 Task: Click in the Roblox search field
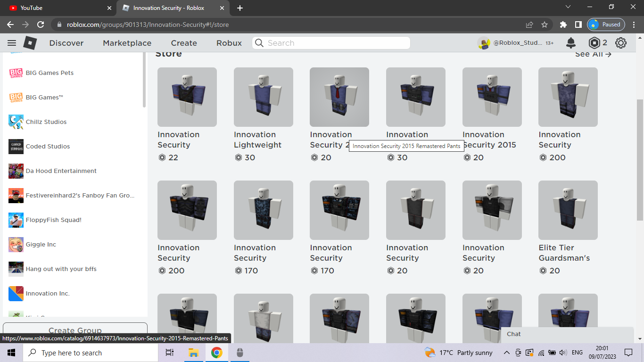[x=331, y=43]
